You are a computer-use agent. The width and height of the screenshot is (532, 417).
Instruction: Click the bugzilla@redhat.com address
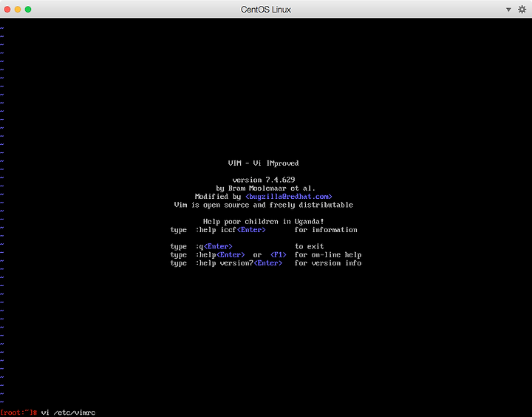tap(289, 197)
